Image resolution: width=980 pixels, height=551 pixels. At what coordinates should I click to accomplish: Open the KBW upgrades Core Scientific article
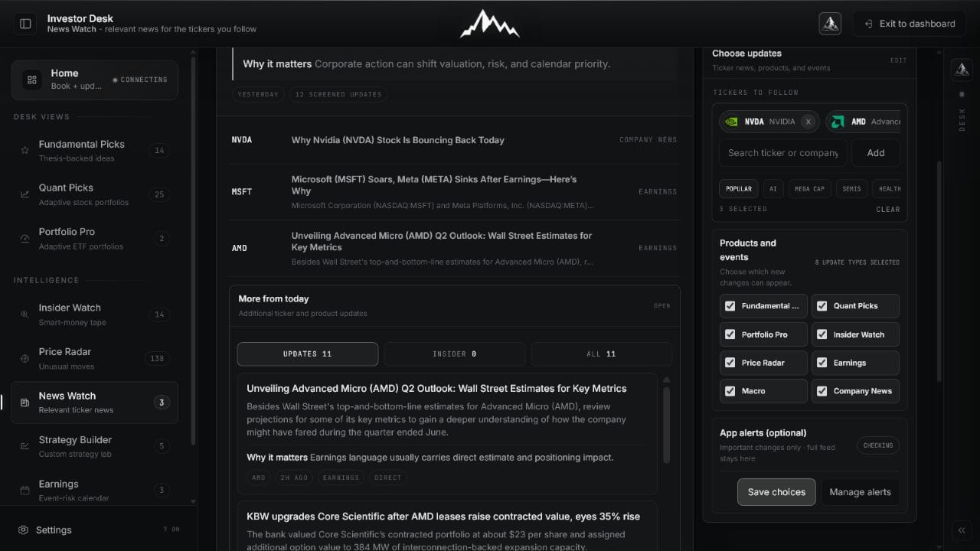coord(443,517)
